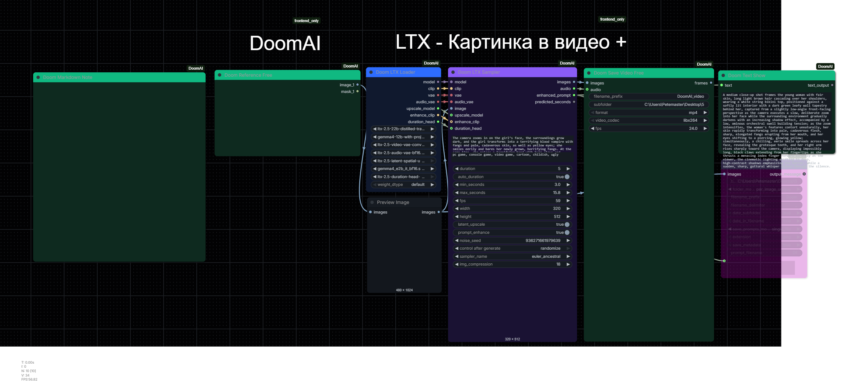Decrease duration with its left arrow

point(457,169)
